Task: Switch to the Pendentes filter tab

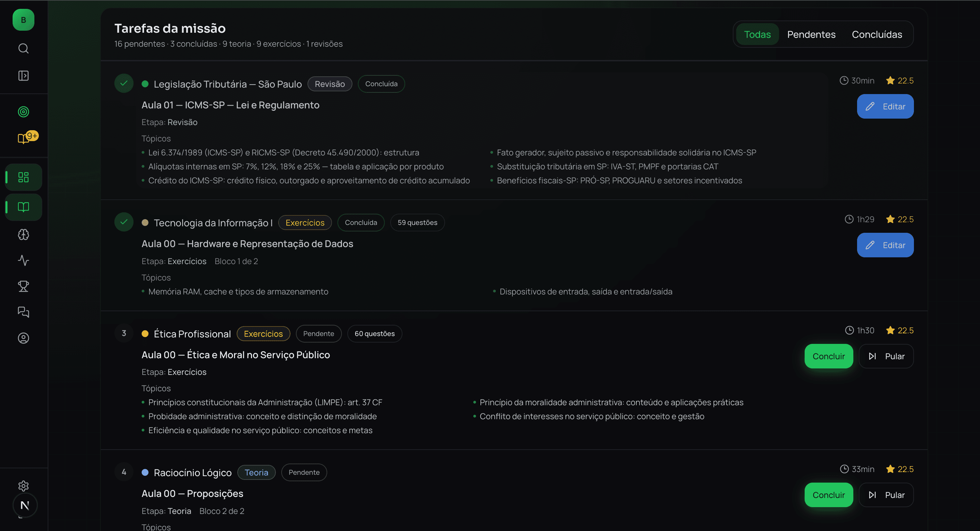Action: pos(811,34)
